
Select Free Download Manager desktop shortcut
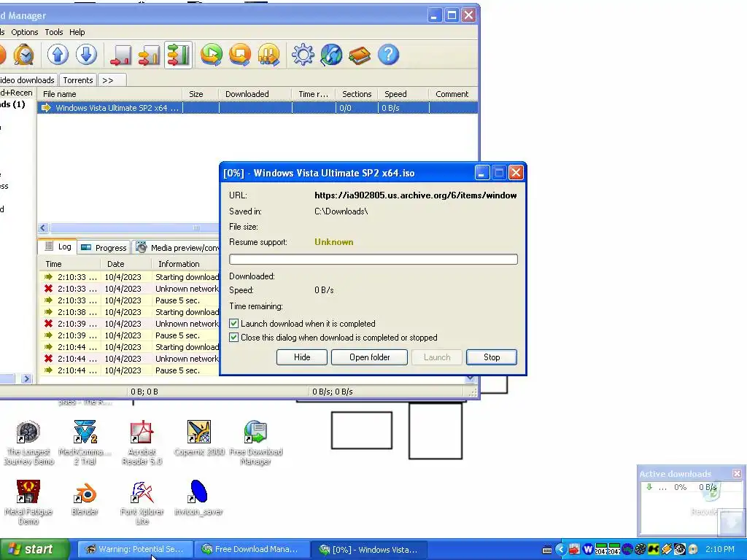(x=256, y=443)
